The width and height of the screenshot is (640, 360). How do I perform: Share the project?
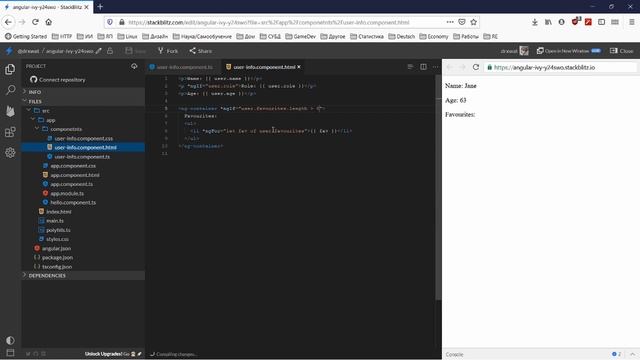pos(200,51)
